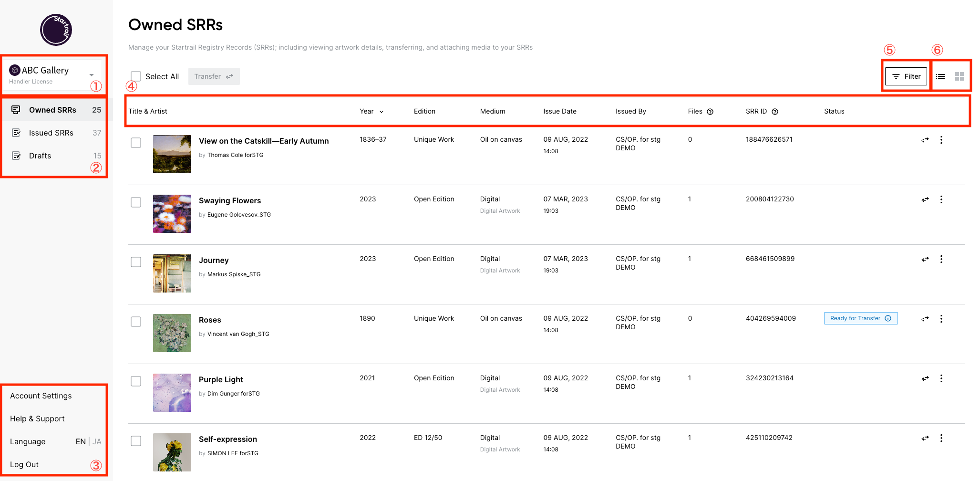Switch language to JA
The height and width of the screenshot is (481, 980).
click(97, 442)
